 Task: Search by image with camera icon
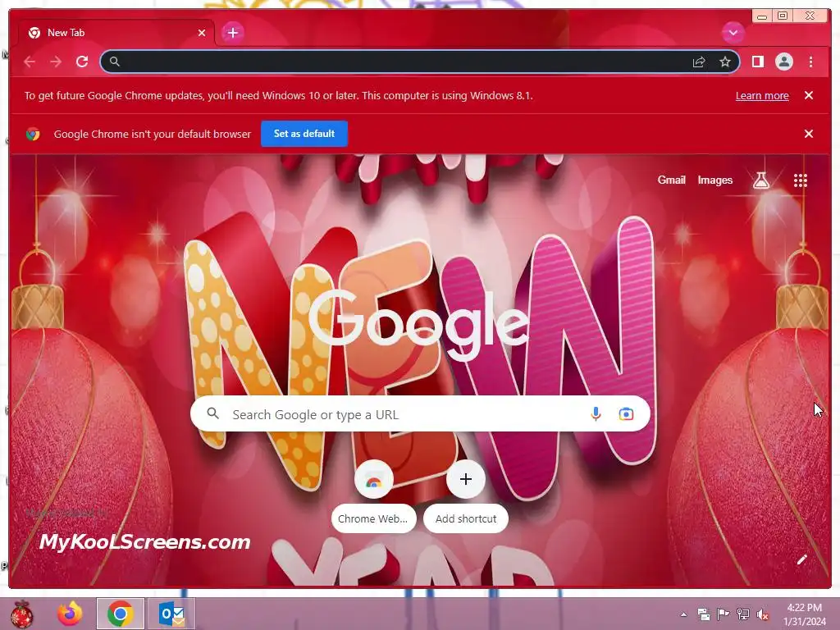626,413
